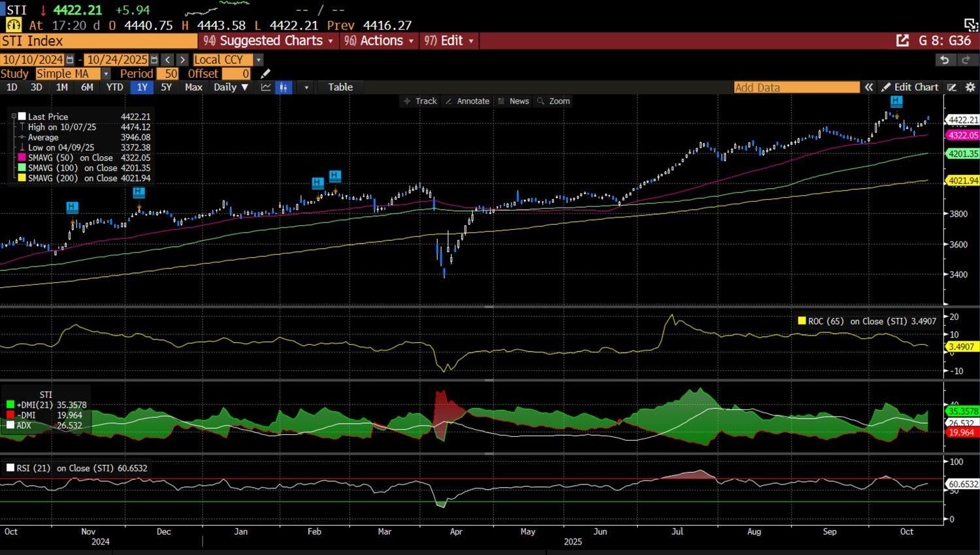
Task: Toggle the Annotate mode
Action: 467,101
